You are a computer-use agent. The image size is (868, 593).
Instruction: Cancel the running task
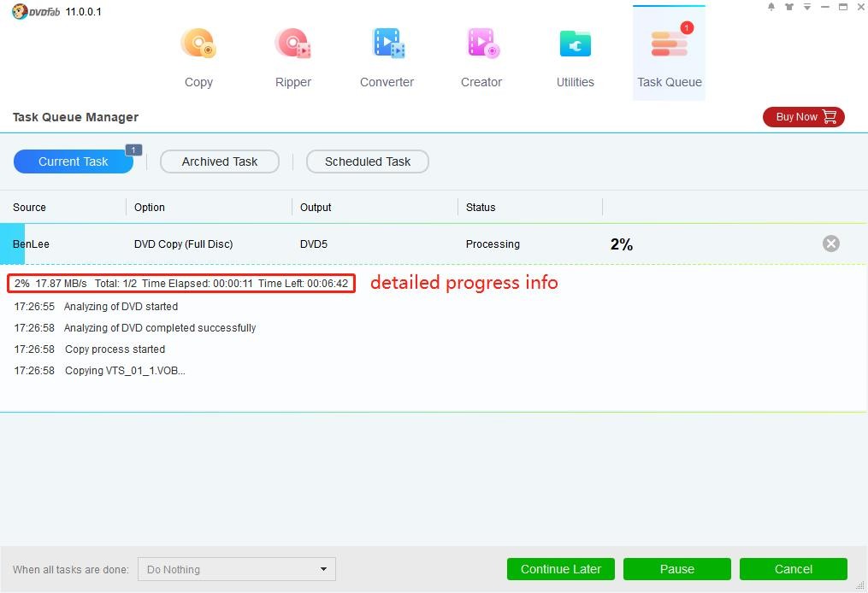[x=793, y=569]
